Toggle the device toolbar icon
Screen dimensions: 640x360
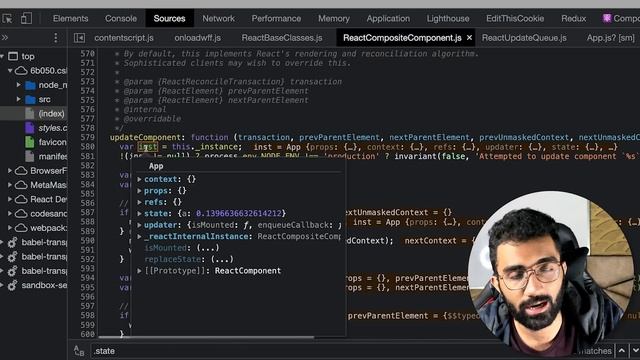tap(26, 18)
